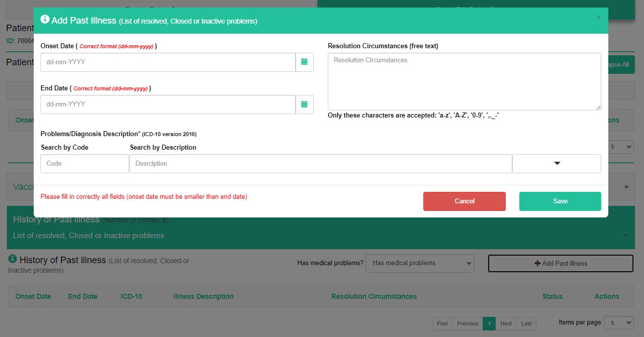
Task: Change Items per page at bottom
Action: pyautogui.click(x=618, y=323)
